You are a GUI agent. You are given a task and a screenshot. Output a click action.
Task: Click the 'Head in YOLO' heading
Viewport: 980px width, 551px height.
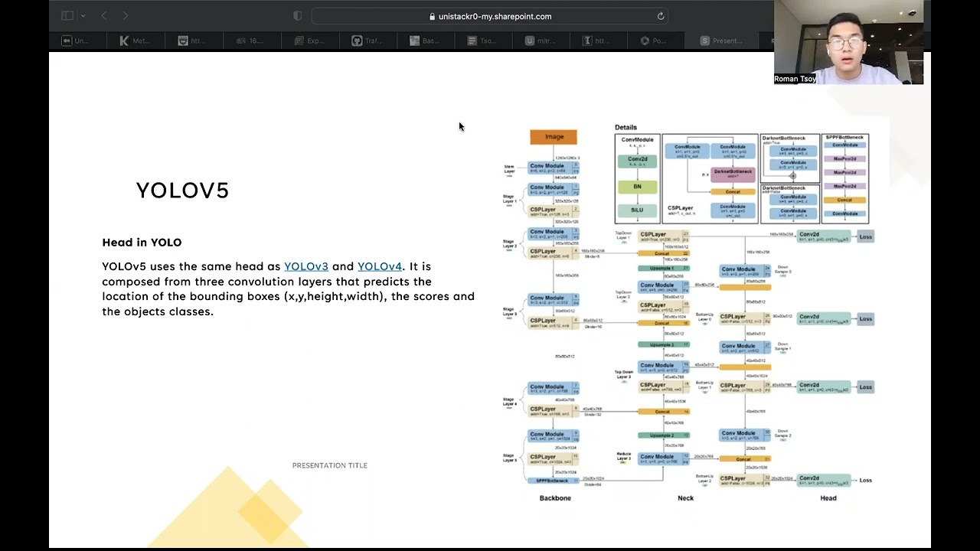142,243
